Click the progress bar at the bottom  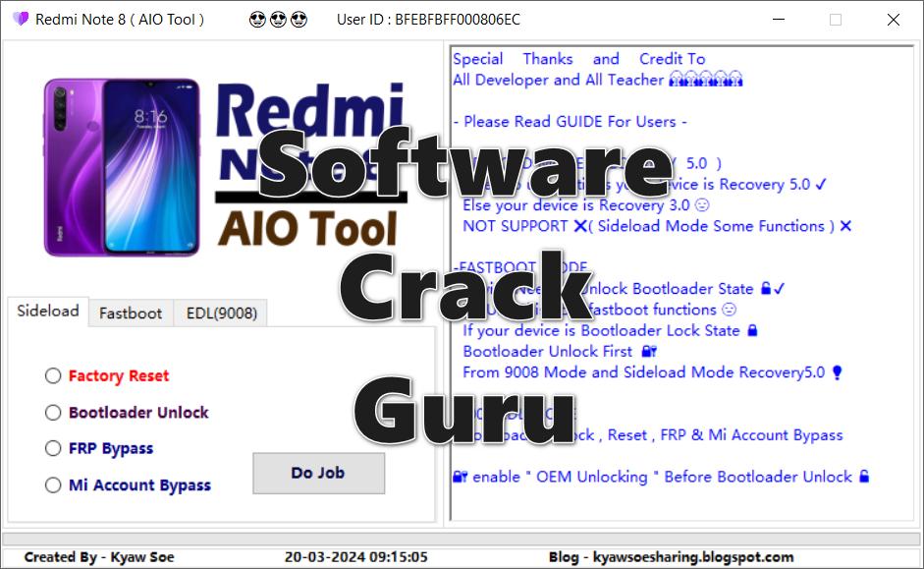coord(462,540)
